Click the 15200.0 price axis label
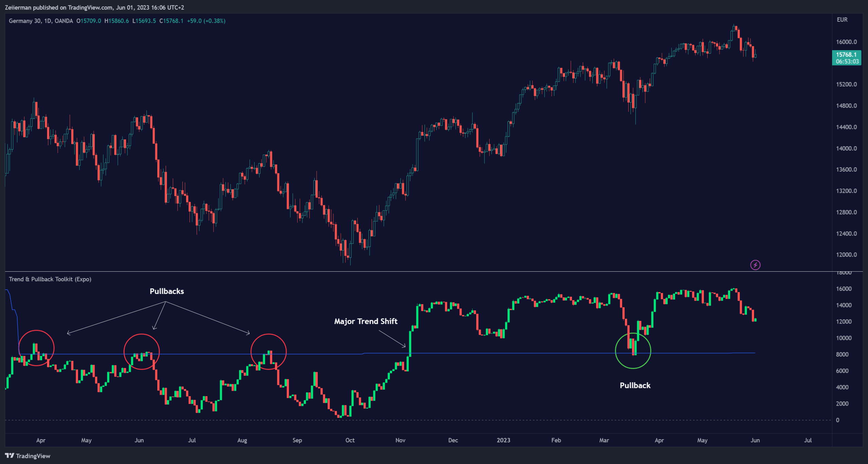 pyautogui.click(x=846, y=84)
